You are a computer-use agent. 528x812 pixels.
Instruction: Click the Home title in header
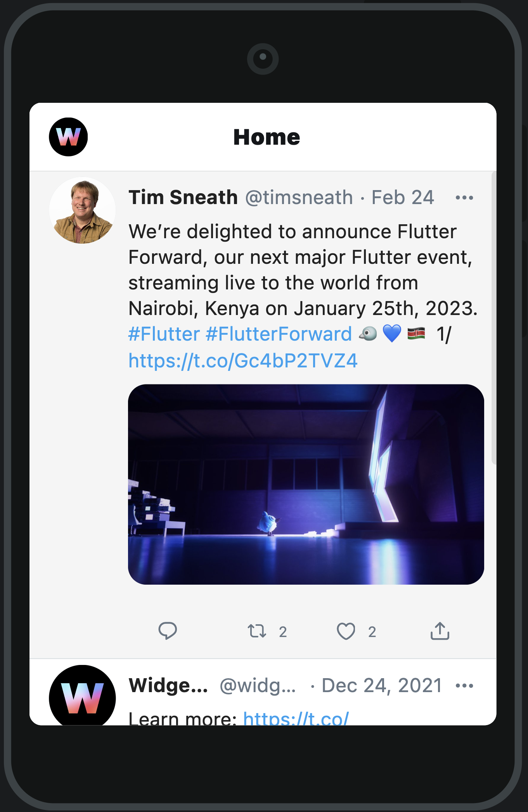[x=267, y=137]
